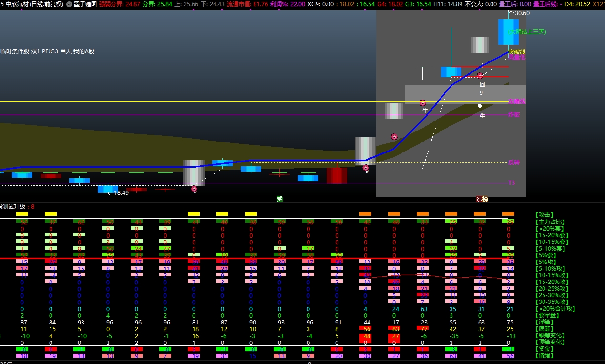
Task: Click the tall blue candle below 30.60
Action: 508,32
